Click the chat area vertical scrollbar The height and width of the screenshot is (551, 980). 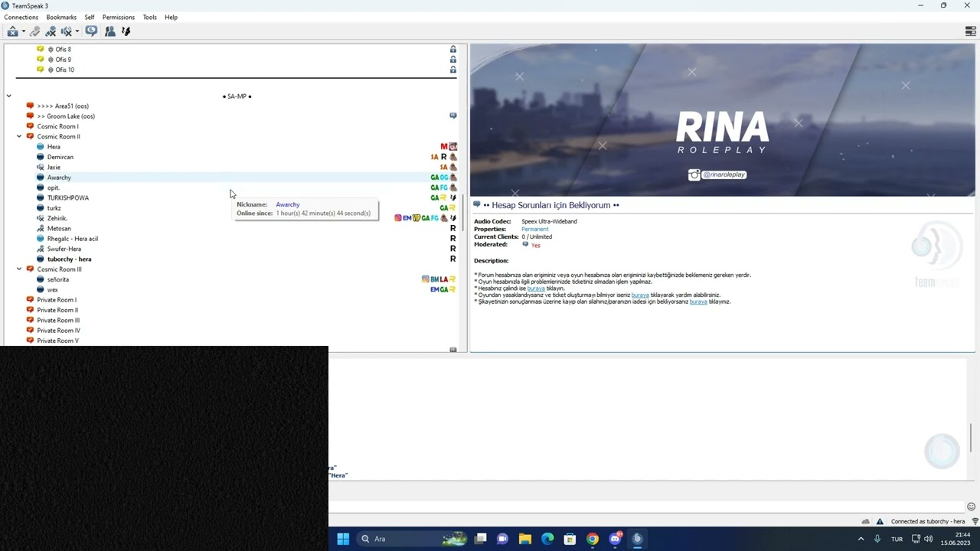[972, 437]
